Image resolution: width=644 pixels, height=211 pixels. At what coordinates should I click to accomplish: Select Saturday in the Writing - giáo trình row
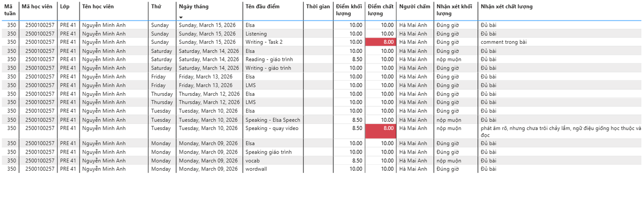coord(162,68)
